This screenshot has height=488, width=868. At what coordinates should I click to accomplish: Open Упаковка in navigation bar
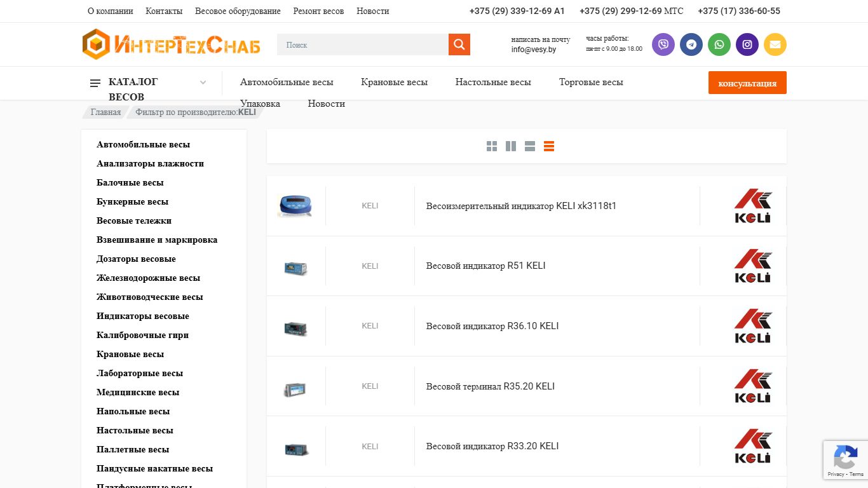[260, 104]
